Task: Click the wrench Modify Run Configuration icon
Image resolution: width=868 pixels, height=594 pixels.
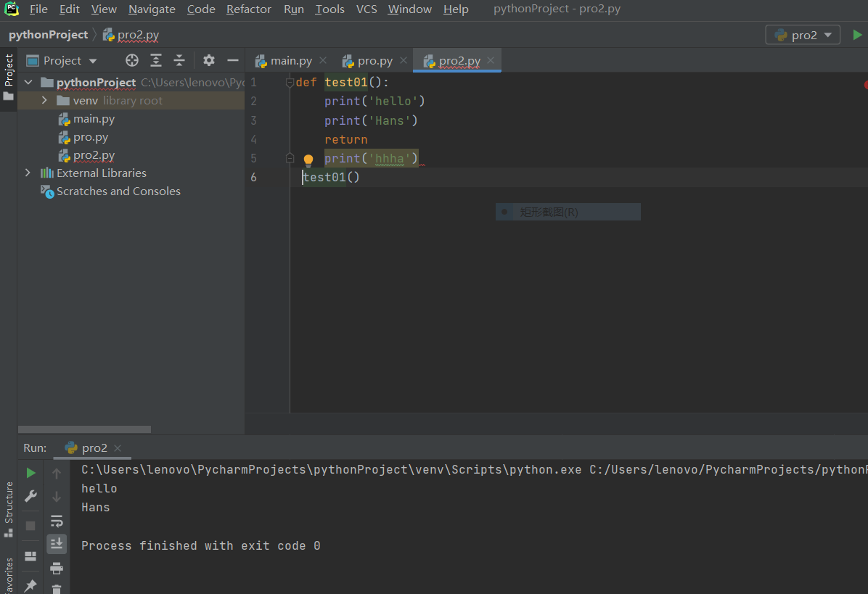Action: tap(30, 496)
